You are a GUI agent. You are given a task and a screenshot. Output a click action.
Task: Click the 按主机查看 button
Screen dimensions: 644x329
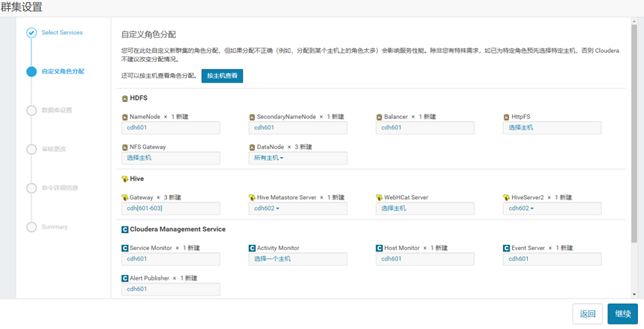(x=222, y=76)
